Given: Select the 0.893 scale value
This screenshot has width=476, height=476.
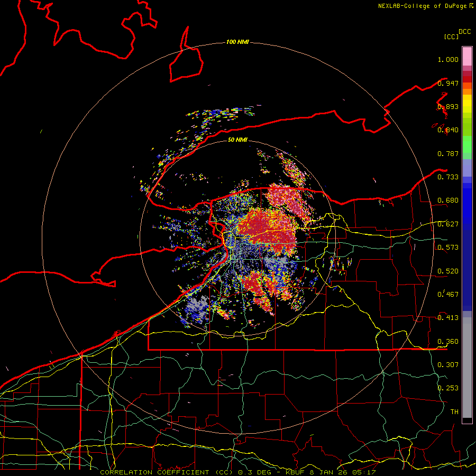Looking at the screenshot, I should [x=448, y=106].
